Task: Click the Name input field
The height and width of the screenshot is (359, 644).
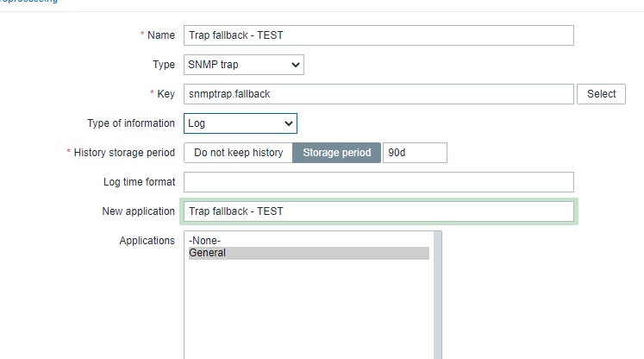Action: click(378, 35)
